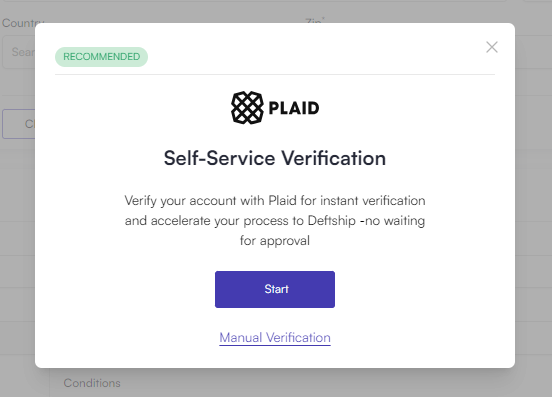
Task: Click the Country label in the background
Action: [22, 22]
